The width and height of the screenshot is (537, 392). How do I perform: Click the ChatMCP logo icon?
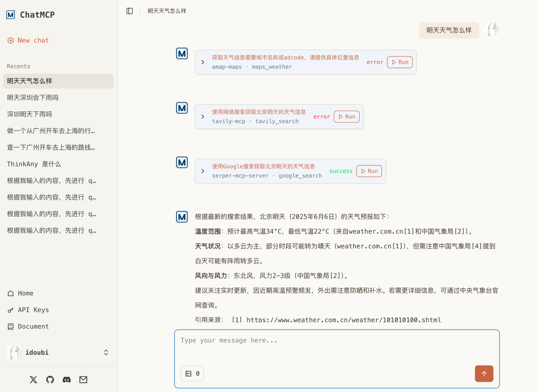coord(11,15)
